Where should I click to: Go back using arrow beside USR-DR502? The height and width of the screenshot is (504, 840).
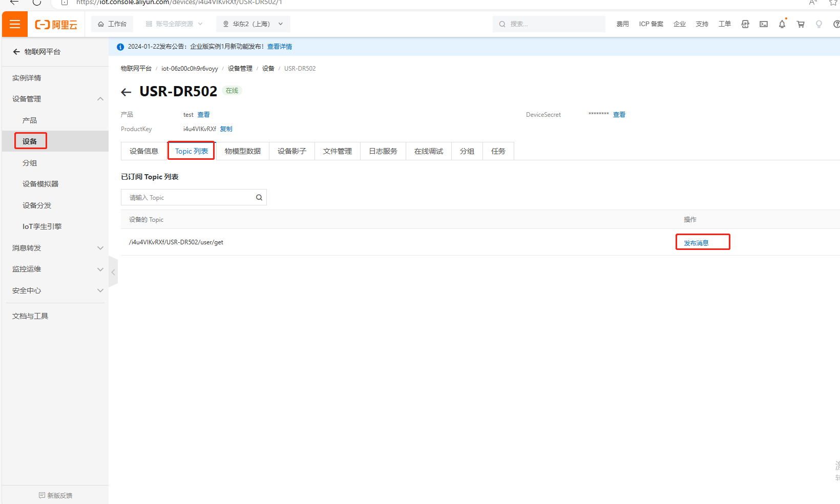[126, 92]
